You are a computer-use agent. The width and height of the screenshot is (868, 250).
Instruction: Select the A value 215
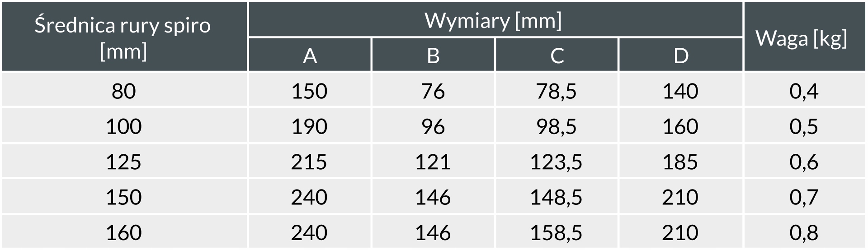pos(309,162)
